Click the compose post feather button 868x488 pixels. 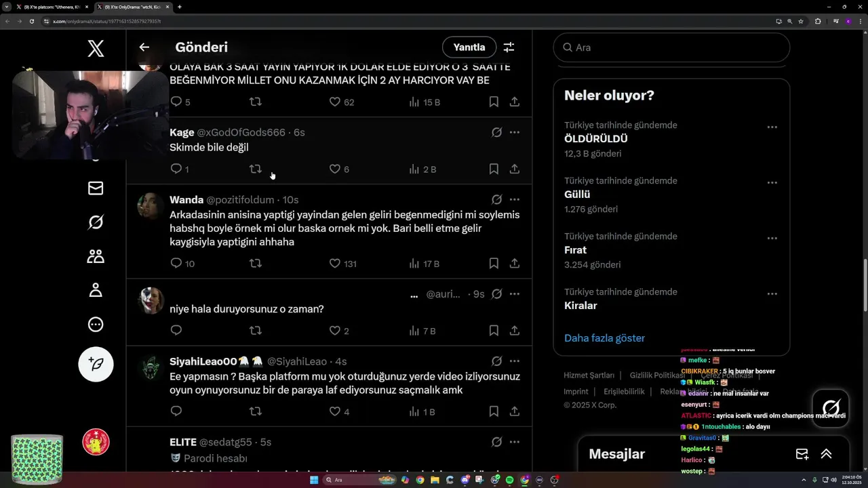coord(96,365)
